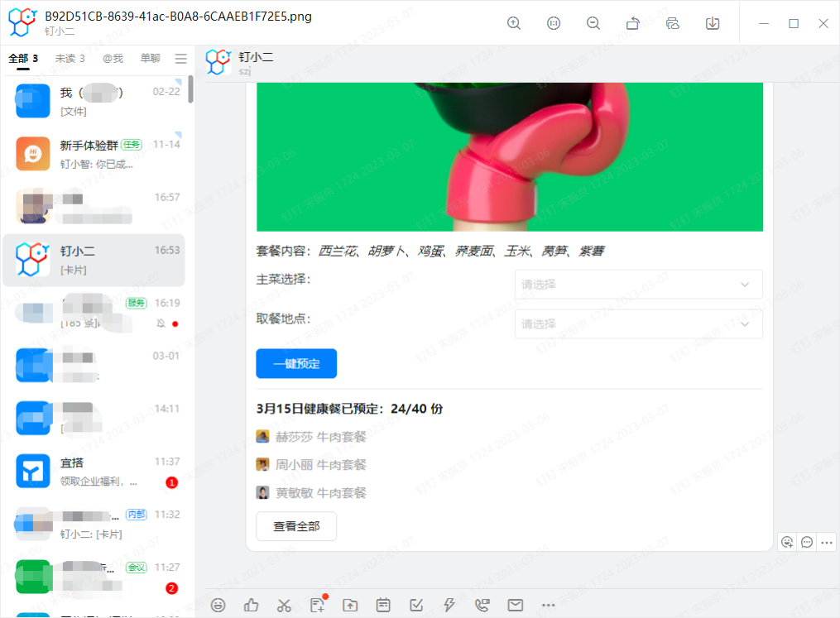Viewport: 840px width, 618px height.
Task: Click the reply comment bubble icon on card
Action: [807, 542]
